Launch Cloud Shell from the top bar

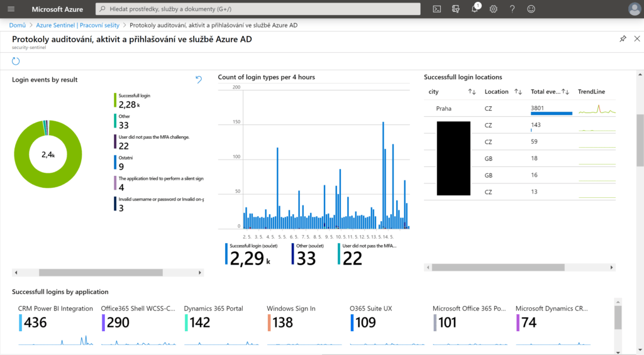point(437,9)
